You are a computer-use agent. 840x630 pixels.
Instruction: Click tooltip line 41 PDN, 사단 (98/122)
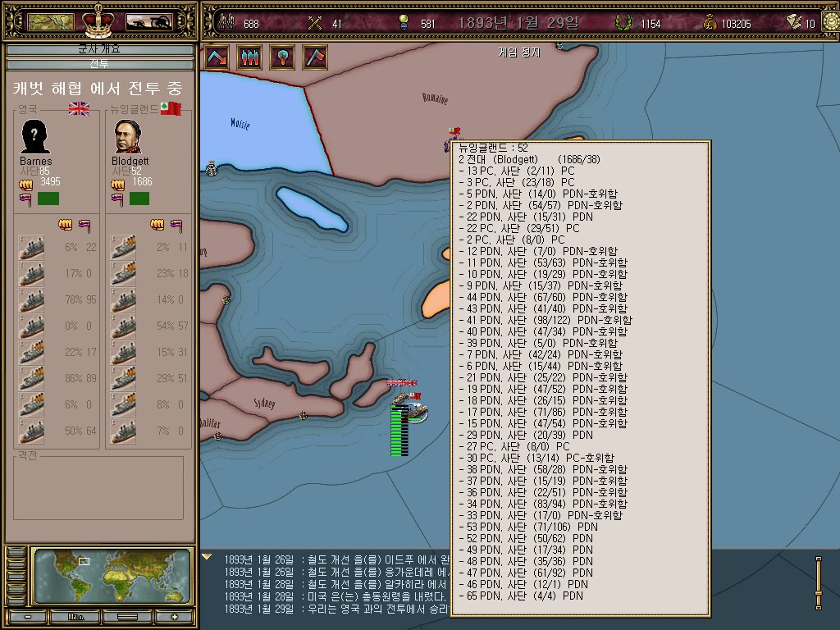point(546,320)
